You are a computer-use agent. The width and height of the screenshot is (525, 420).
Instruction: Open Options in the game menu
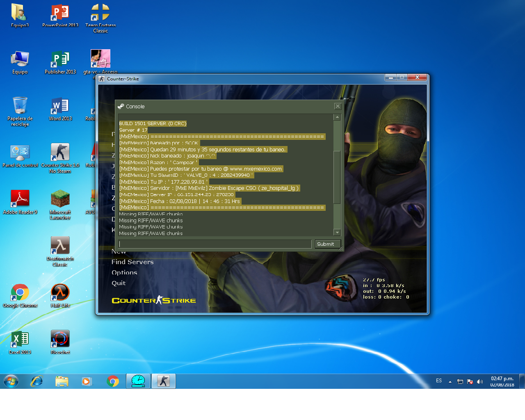pos(124,273)
